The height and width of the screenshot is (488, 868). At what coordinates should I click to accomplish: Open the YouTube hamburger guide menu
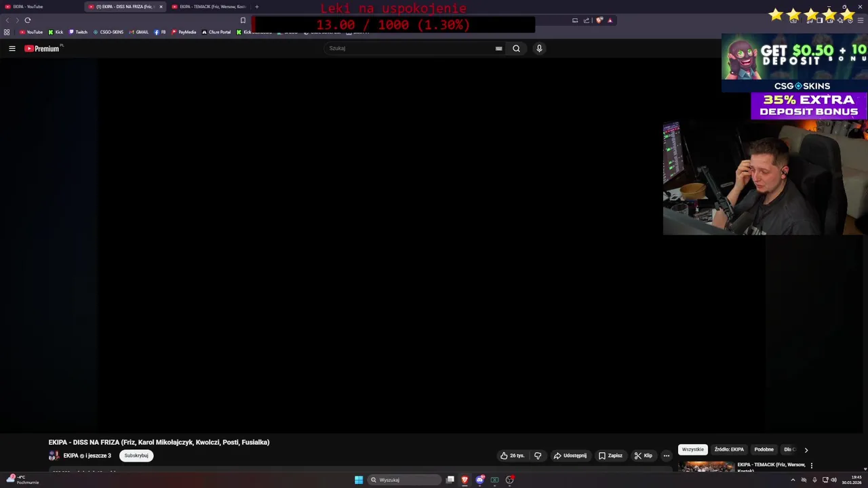point(12,48)
